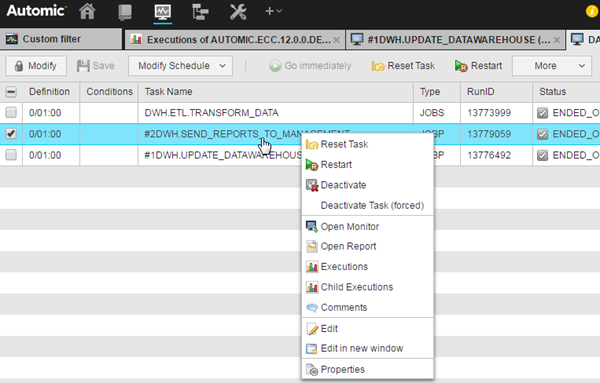This screenshot has height=383, width=600.
Task: Sort by the RunID column header
Action: (x=497, y=92)
